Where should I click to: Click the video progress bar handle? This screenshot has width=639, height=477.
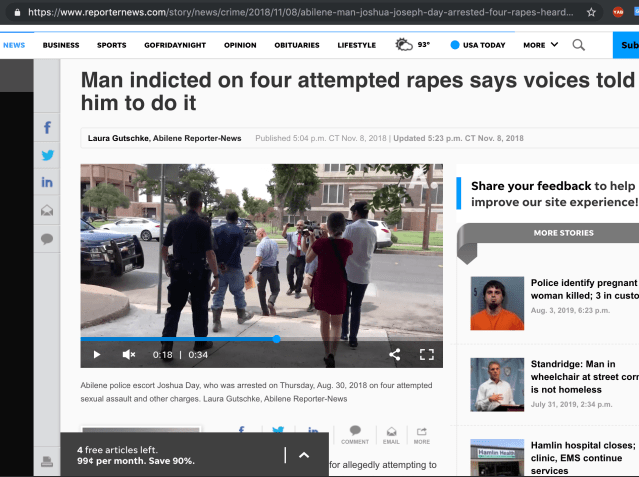276,339
